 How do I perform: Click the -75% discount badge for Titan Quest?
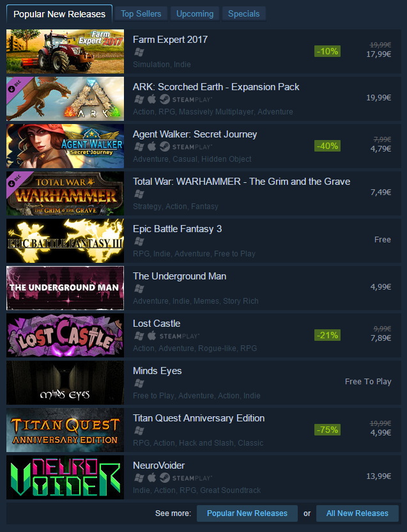[327, 430]
